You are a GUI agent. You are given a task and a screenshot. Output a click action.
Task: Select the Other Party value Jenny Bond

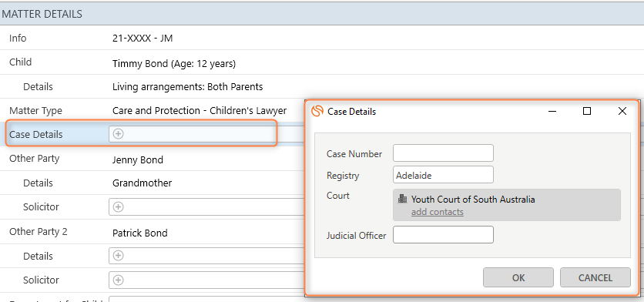tap(138, 159)
